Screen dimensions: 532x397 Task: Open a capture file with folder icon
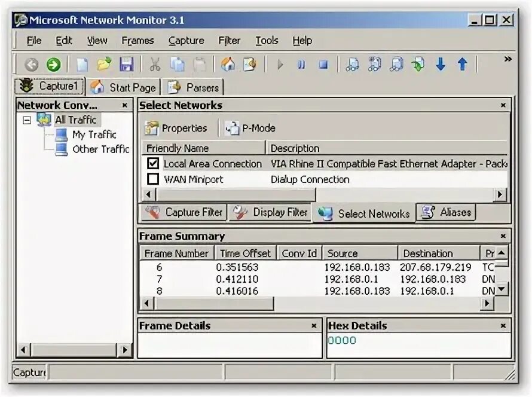click(x=104, y=64)
